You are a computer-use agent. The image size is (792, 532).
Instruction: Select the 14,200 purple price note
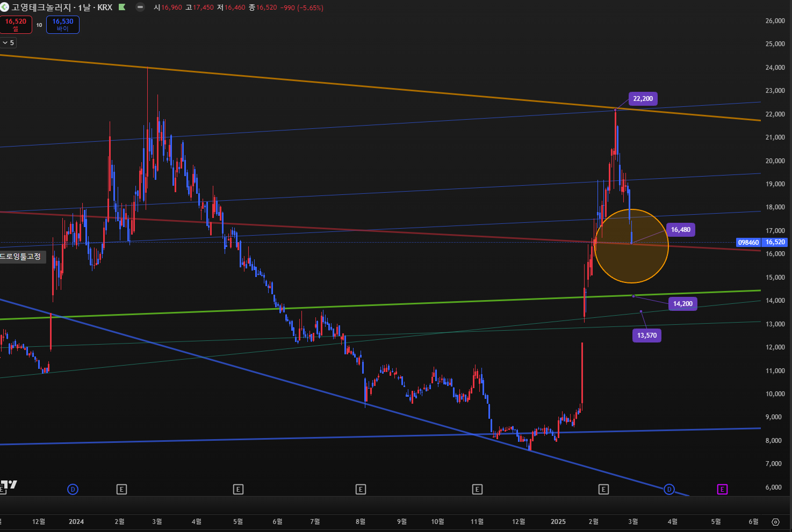point(682,304)
